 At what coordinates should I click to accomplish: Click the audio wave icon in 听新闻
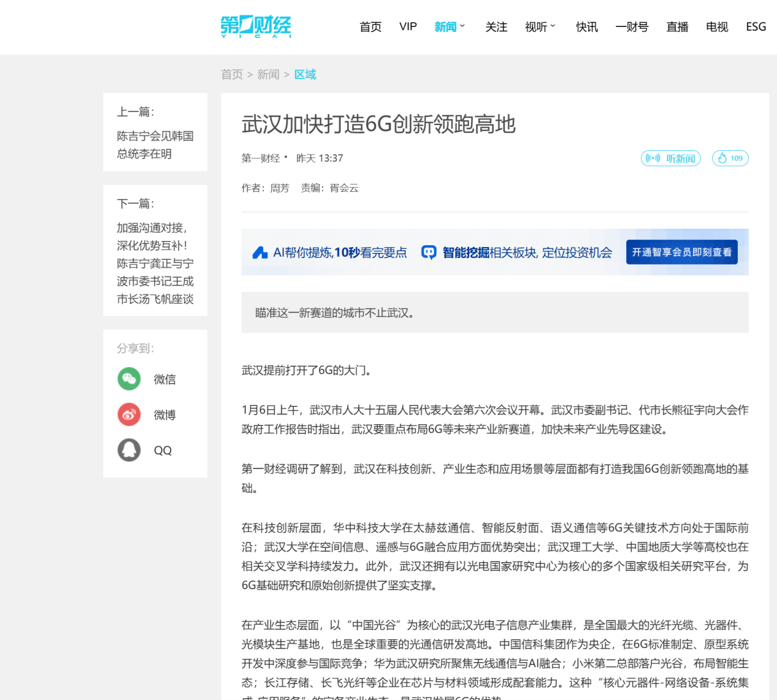[x=653, y=158]
